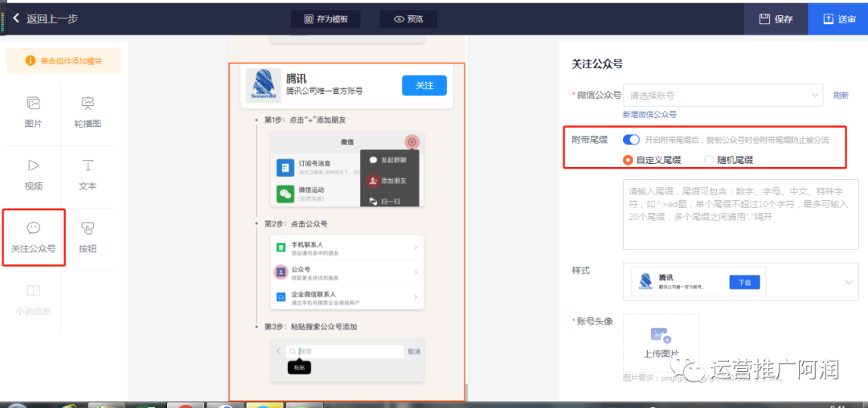Viewport: 868px width, 408px height.
Task: Add the 关注公众号 component
Action: (34, 238)
